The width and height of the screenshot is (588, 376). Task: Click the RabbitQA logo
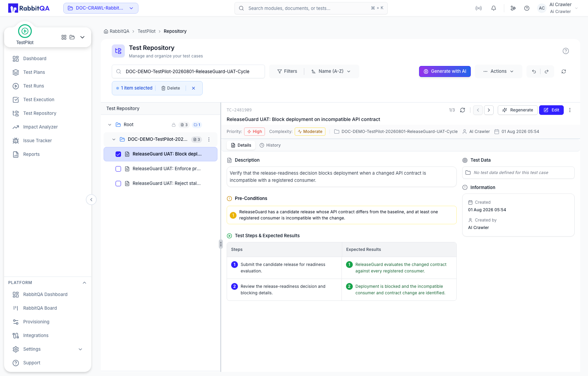pyautogui.click(x=29, y=8)
